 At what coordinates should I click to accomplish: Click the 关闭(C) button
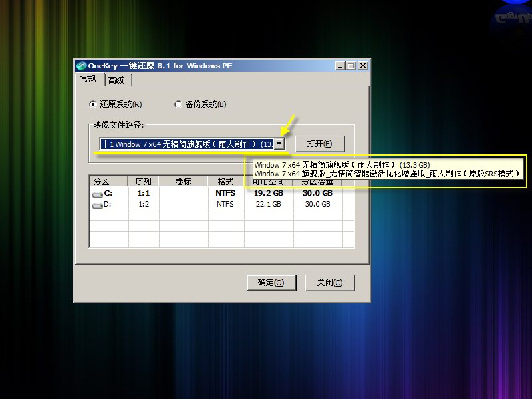329,283
